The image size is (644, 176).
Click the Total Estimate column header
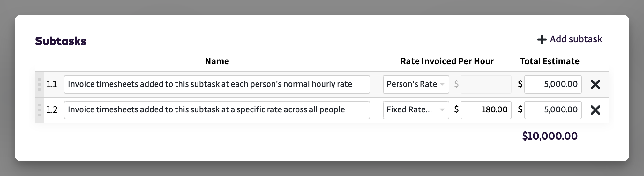pos(550,61)
